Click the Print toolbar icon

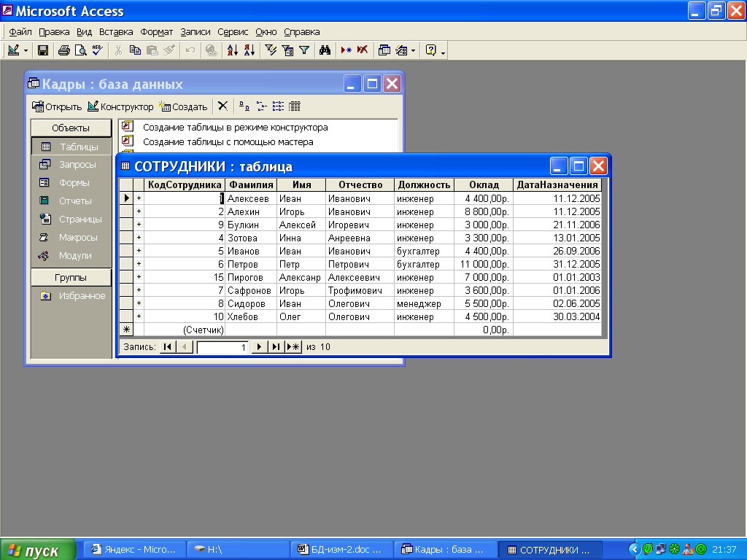point(64,50)
